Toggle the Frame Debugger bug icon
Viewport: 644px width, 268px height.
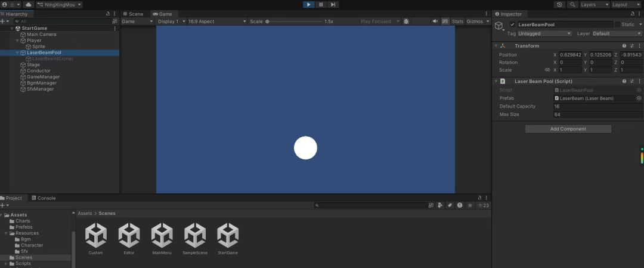[x=406, y=21]
